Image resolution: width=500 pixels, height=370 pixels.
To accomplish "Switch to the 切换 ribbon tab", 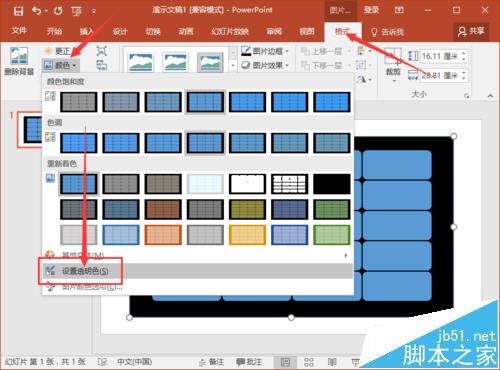I will pos(153,31).
